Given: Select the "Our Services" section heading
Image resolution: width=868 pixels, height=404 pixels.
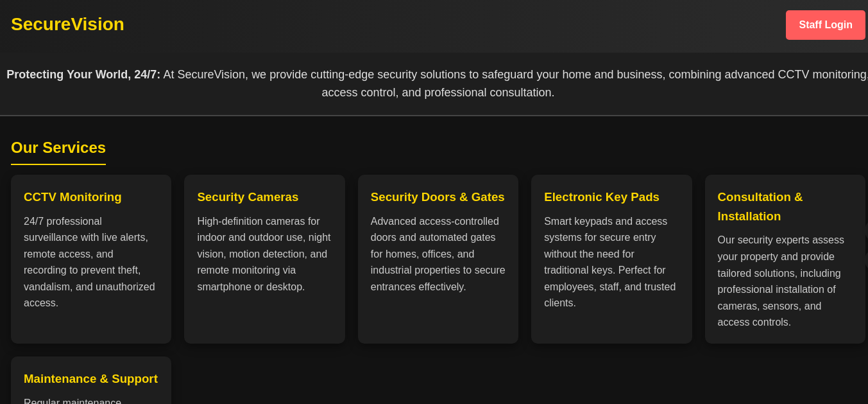Looking at the screenshot, I should point(58,148).
